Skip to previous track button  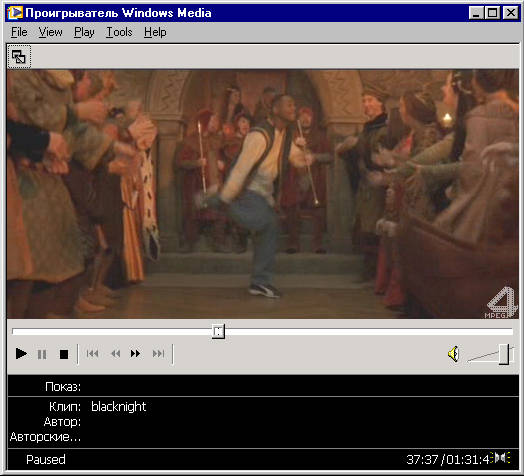92,353
